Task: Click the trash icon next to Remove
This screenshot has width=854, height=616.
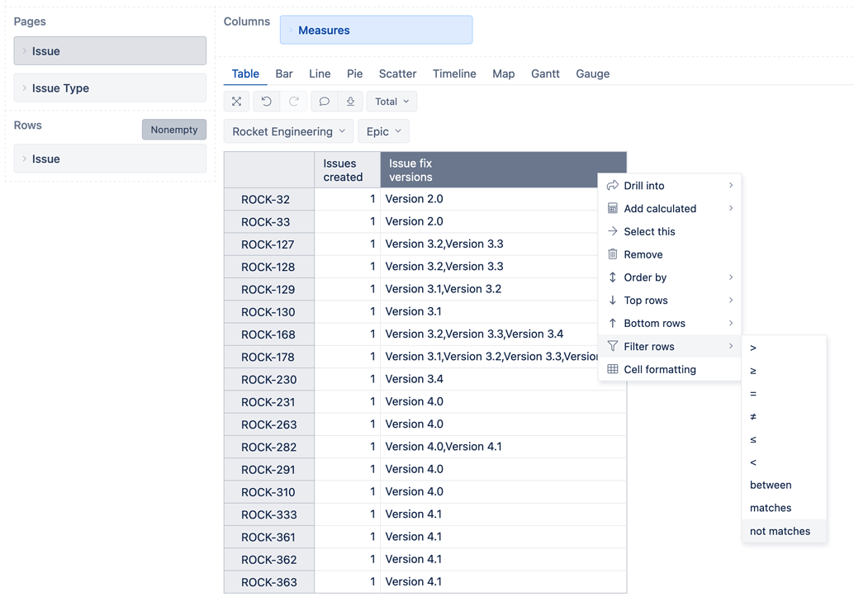Action: (612, 254)
